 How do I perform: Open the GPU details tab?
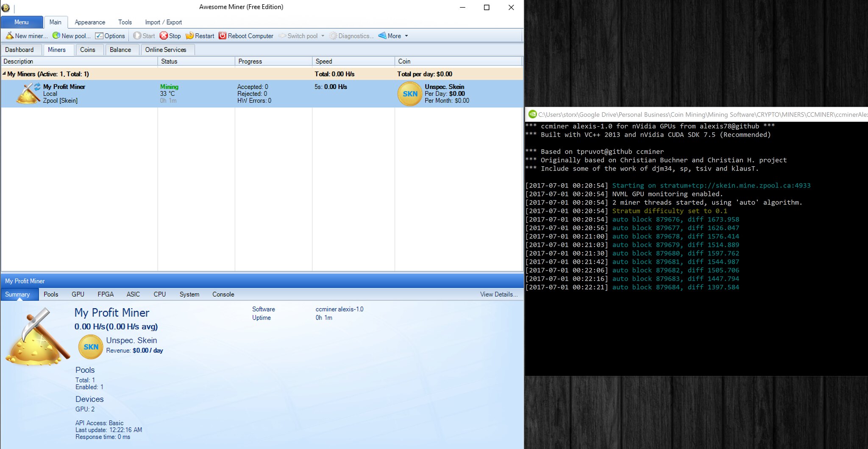[x=78, y=294]
